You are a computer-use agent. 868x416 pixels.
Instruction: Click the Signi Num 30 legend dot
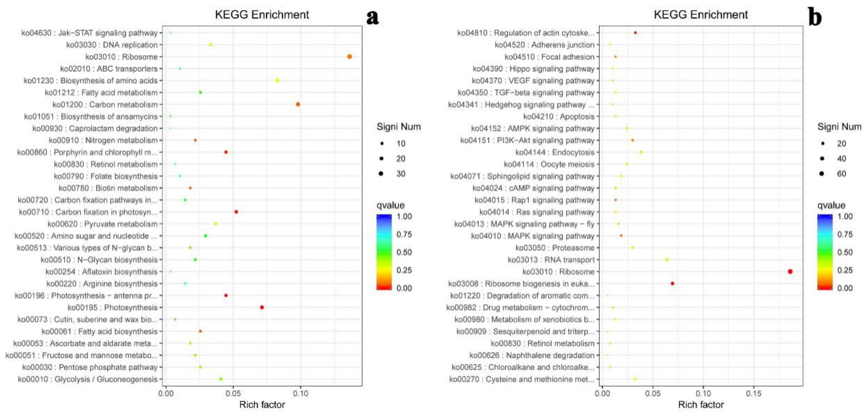(x=381, y=174)
